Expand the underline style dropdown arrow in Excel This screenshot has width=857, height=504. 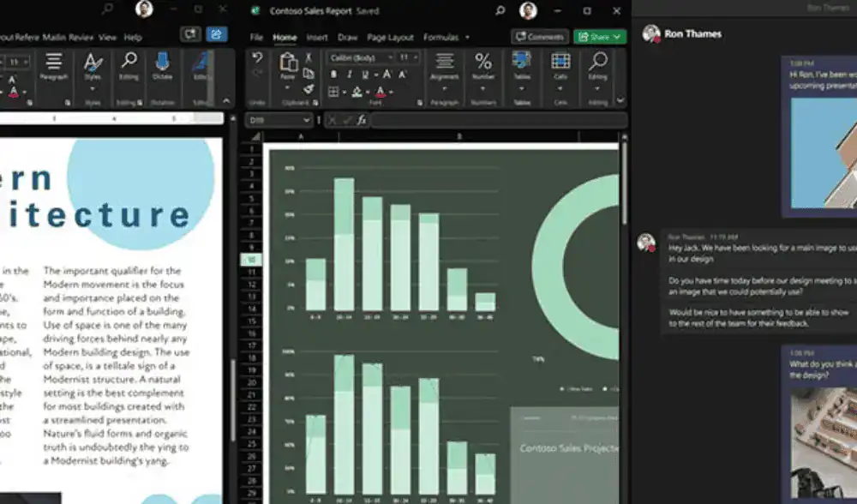pos(375,75)
